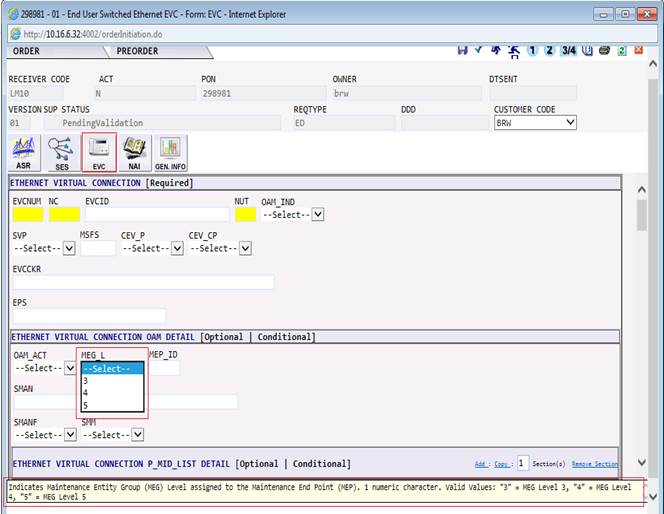
Task: Choose value 3 in MEG_L list
Action: pyautogui.click(x=113, y=381)
